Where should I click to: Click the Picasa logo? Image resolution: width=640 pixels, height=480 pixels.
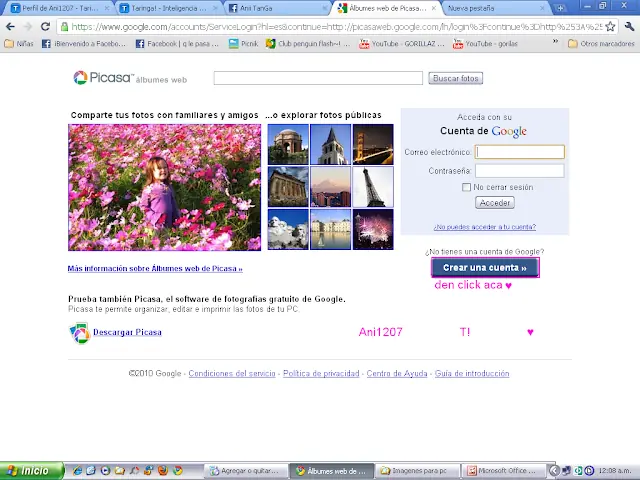(104, 78)
